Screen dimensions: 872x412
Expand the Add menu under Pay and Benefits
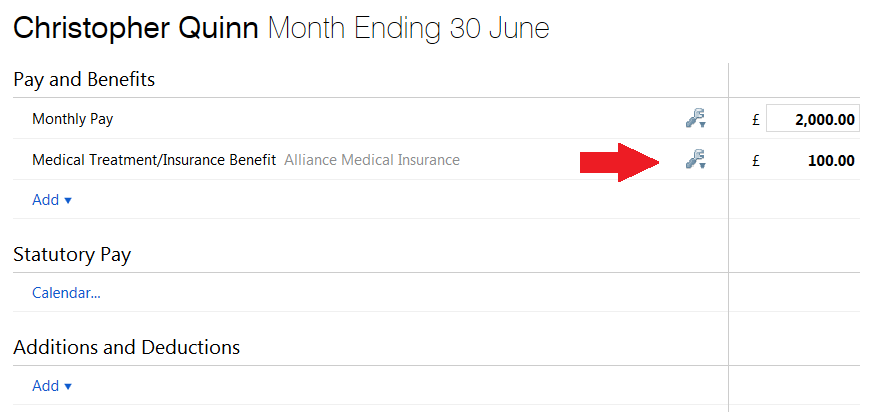coord(52,200)
